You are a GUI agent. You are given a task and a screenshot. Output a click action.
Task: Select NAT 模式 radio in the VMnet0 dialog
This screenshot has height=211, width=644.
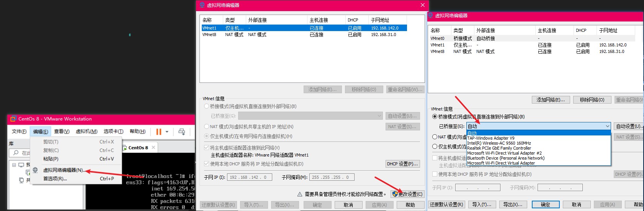click(435, 137)
